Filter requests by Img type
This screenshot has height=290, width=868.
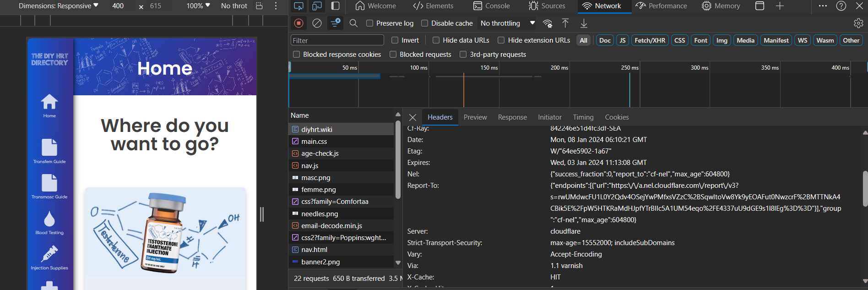722,40
